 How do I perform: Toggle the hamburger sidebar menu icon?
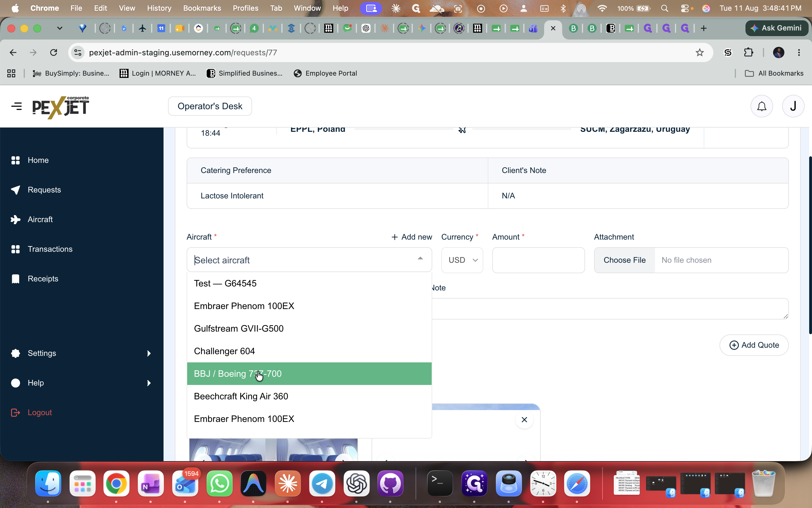pyautogui.click(x=16, y=106)
